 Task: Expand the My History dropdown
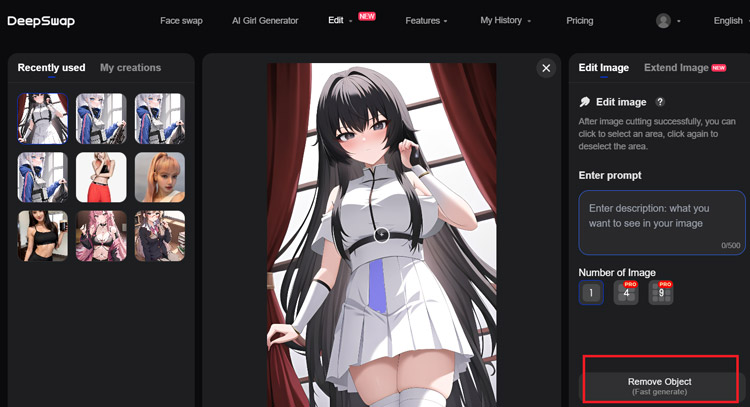point(506,20)
